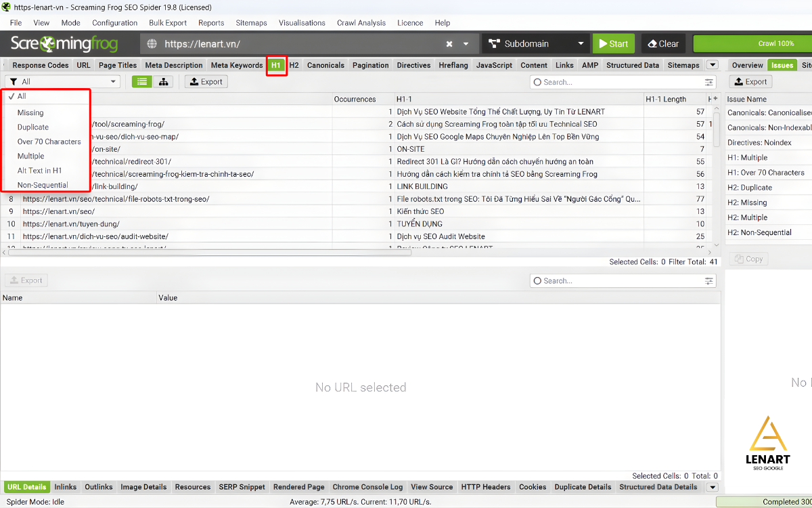The image size is (812, 508).
Task: Open search filter options icon in lower pane
Action: click(x=708, y=280)
